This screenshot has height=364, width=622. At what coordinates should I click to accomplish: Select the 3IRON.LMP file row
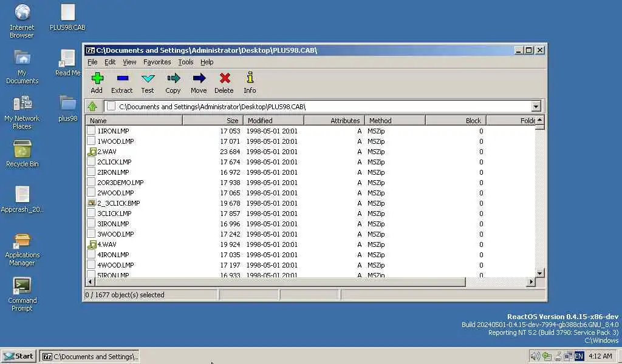tap(310, 224)
